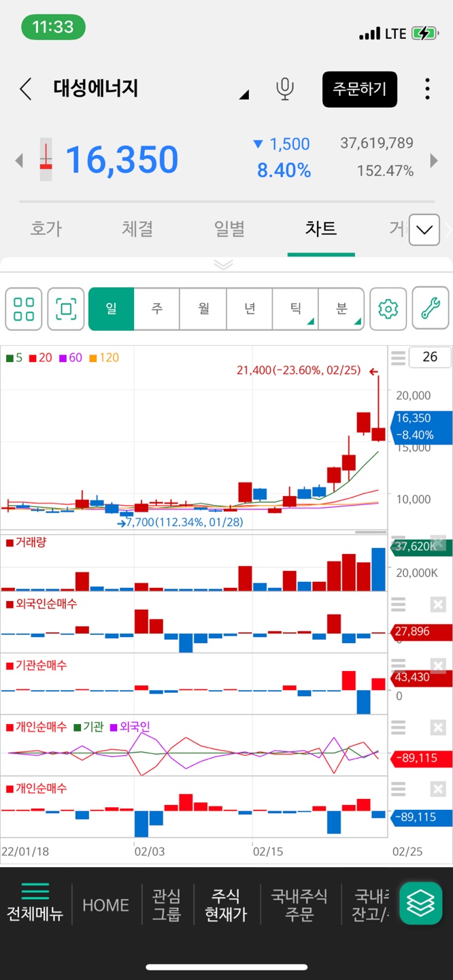Tap the fullscreen chart frame icon
This screenshot has height=980, width=453.
[66, 309]
